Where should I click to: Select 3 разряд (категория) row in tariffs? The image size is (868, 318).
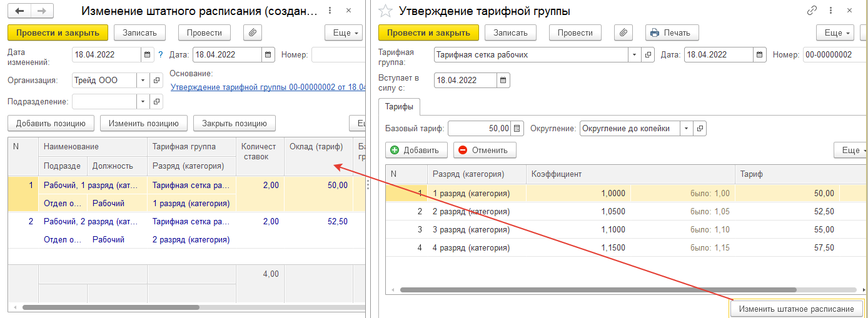click(626, 229)
